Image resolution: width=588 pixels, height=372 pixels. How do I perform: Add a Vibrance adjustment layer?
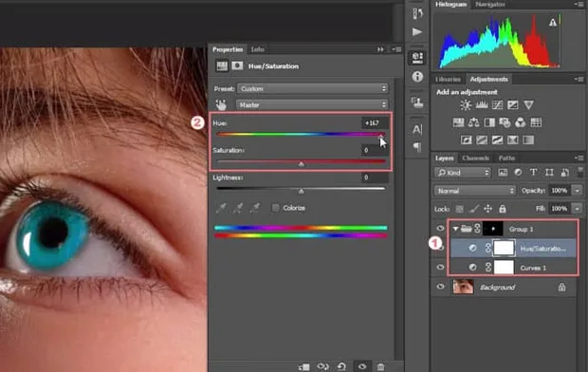tap(528, 105)
